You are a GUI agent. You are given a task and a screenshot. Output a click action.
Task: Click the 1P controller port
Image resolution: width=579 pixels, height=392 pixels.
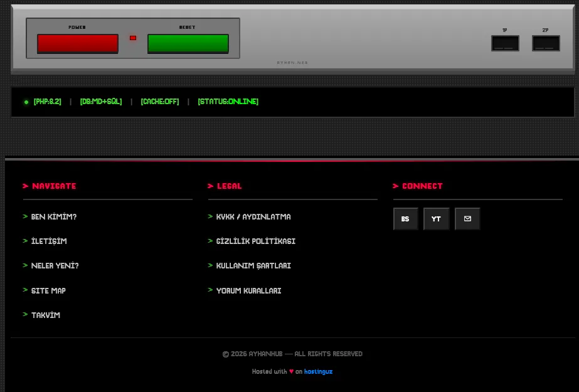(x=505, y=43)
